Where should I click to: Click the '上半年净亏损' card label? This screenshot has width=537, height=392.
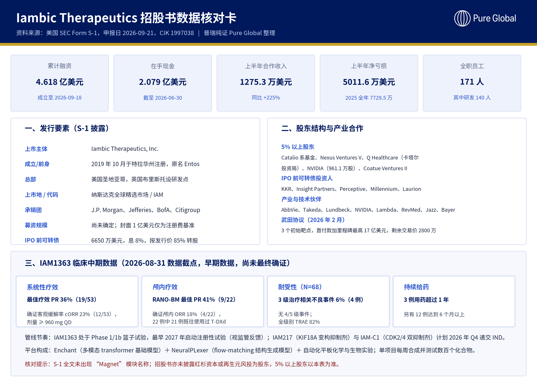(369, 66)
